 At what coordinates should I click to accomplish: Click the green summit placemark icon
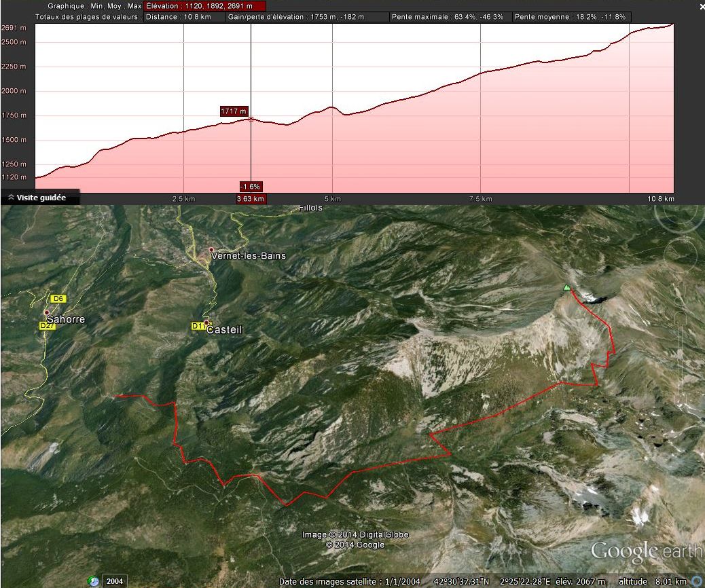click(567, 288)
